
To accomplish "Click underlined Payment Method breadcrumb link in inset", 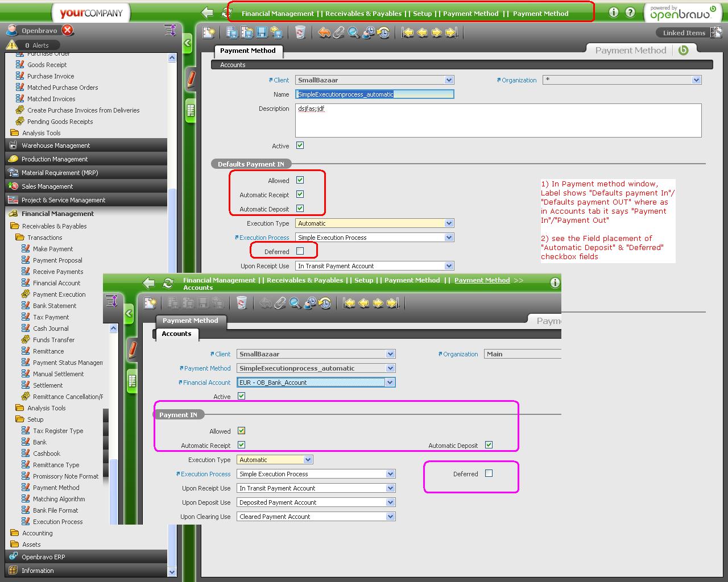I will coord(482,280).
